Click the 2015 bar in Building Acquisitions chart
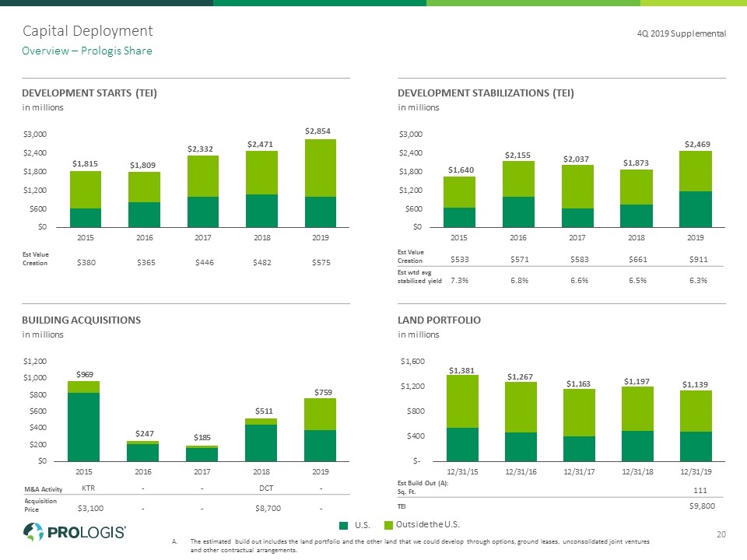This screenshot has height=560, width=747. point(84,421)
